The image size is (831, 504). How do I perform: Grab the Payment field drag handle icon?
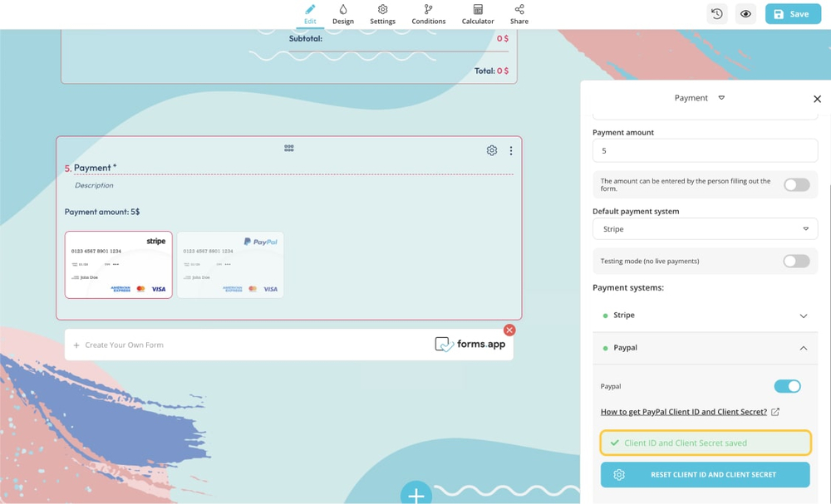click(289, 148)
